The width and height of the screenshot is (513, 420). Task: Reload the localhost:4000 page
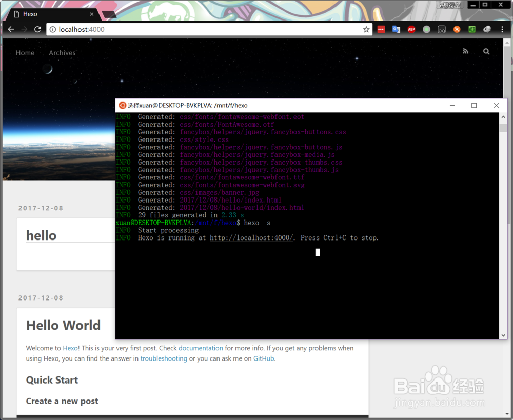37,29
